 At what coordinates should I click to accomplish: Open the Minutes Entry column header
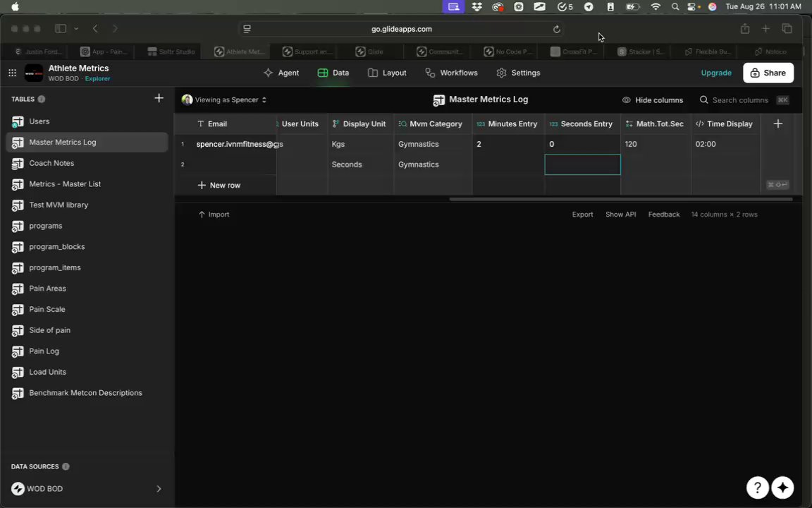(x=508, y=124)
